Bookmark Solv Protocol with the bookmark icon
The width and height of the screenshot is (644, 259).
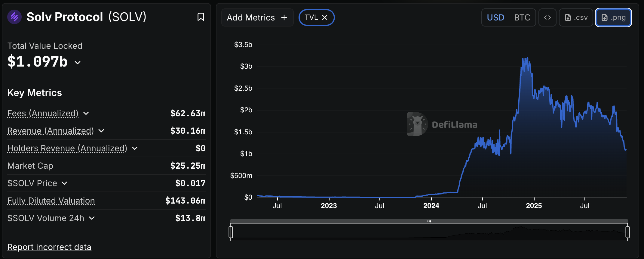pos(201,17)
